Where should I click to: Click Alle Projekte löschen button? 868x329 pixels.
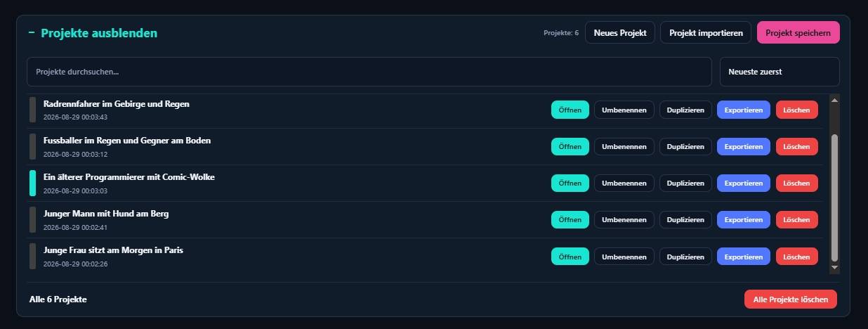791,299
